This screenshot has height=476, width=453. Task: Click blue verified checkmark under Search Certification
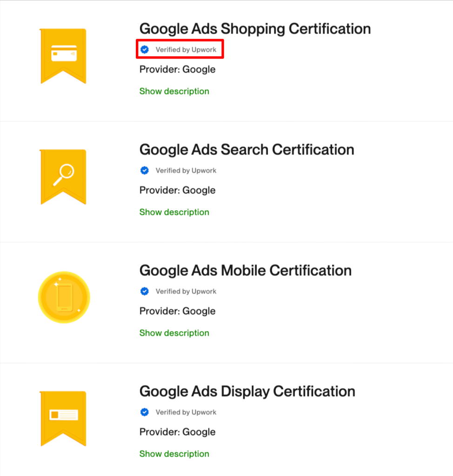pyautogui.click(x=145, y=171)
